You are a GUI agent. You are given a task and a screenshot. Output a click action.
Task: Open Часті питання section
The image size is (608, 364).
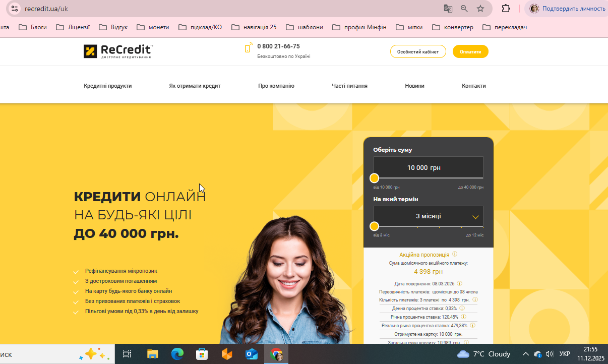coord(349,86)
